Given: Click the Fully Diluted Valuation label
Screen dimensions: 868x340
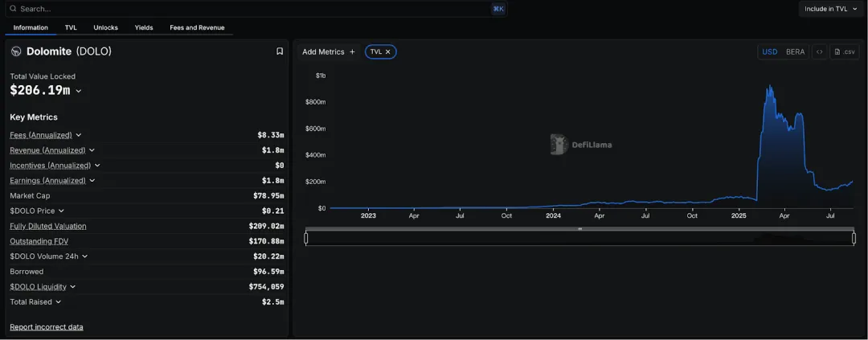Looking at the screenshot, I should 48,226.
